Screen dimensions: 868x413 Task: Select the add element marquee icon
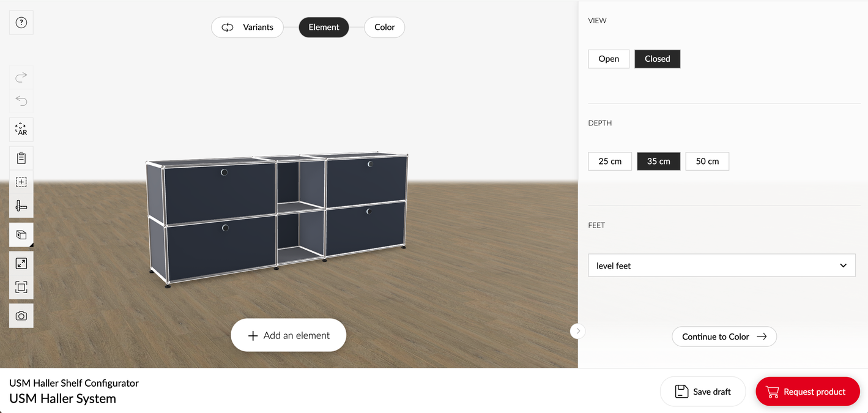[x=21, y=181]
